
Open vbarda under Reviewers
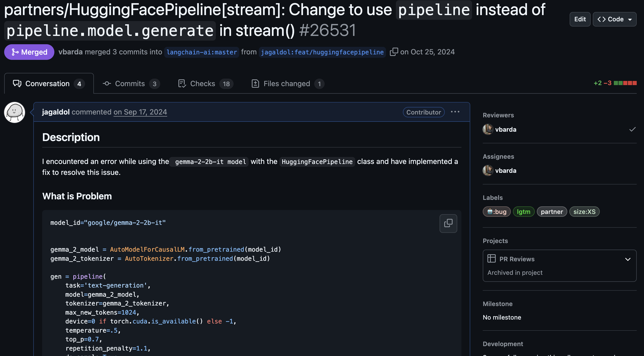click(506, 129)
